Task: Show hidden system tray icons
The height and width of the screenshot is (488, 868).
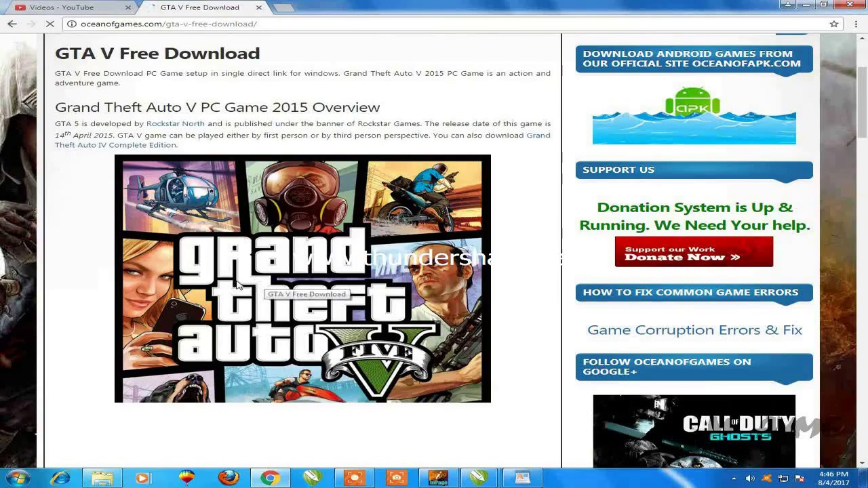Action: 734,479
